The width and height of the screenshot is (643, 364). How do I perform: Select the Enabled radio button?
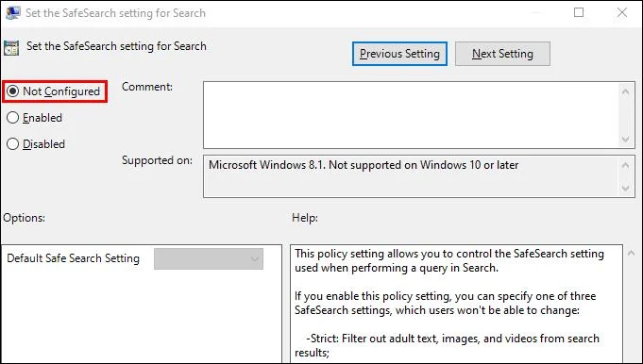[x=12, y=118]
